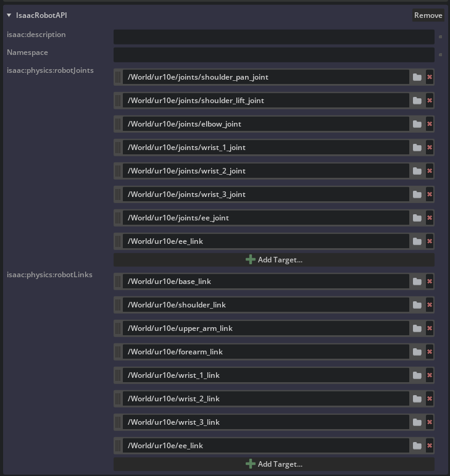This screenshot has width=450, height=476.
Task: Delete ee_joint target using red X
Action: (x=430, y=218)
